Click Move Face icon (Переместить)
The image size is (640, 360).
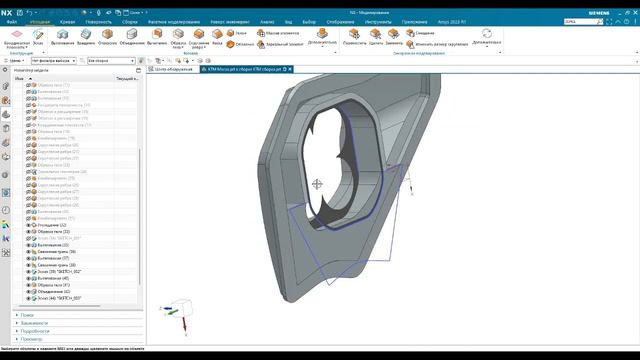(x=354, y=34)
